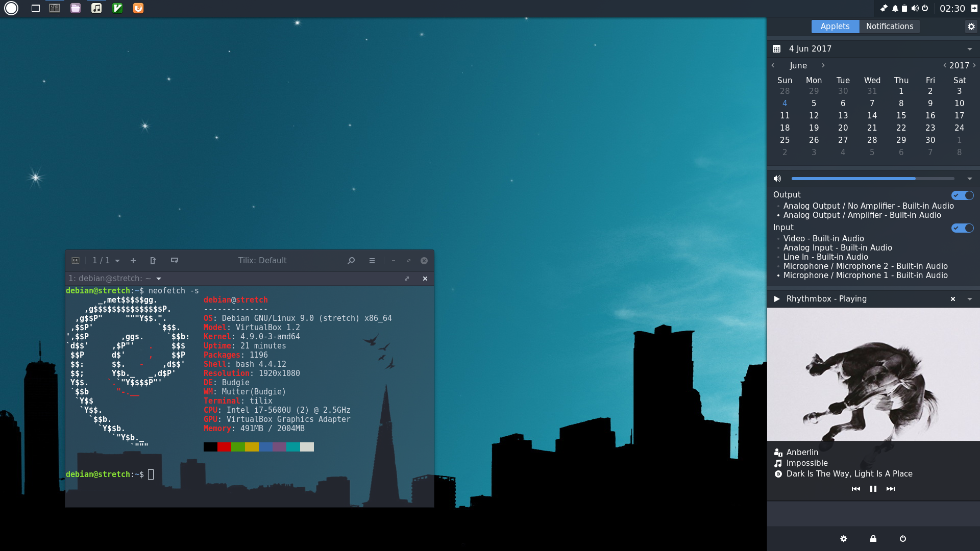The height and width of the screenshot is (551, 980).
Task: Select the Applets tab
Action: coord(835,27)
